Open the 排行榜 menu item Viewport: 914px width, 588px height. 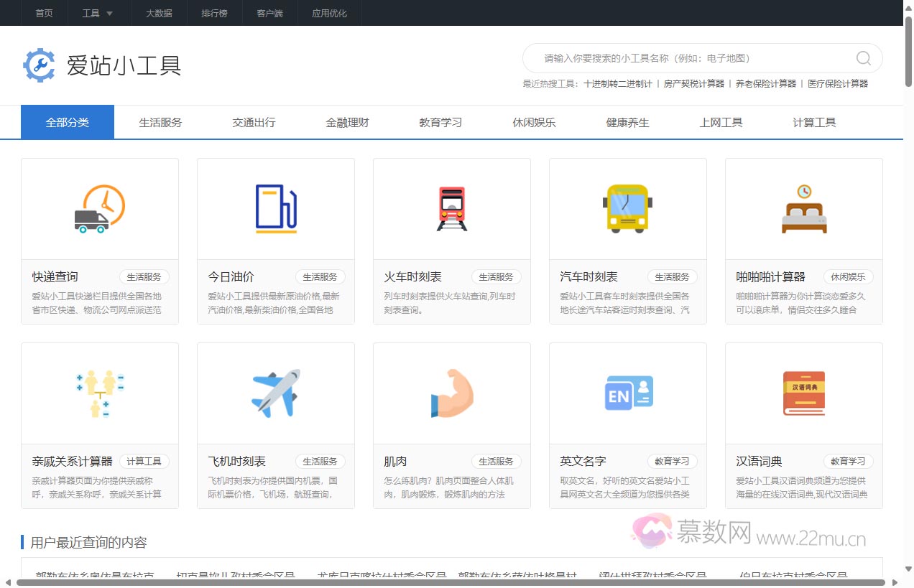click(214, 12)
